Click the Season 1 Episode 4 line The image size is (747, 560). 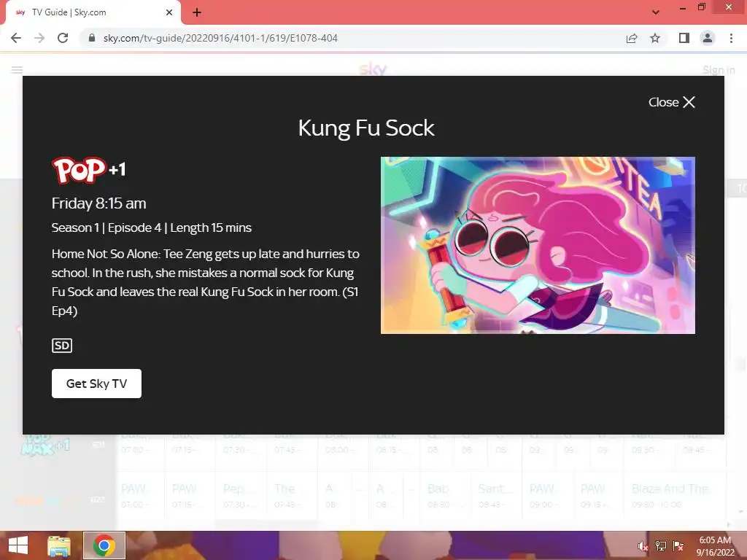tap(152, 227)
